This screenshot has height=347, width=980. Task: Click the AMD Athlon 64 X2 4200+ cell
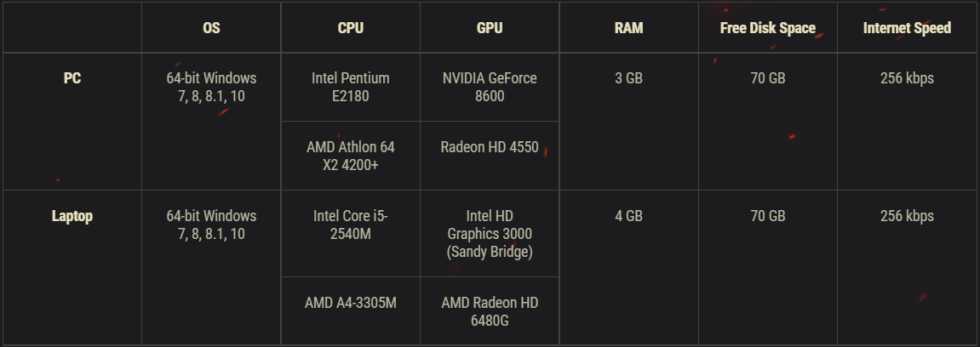350,156
